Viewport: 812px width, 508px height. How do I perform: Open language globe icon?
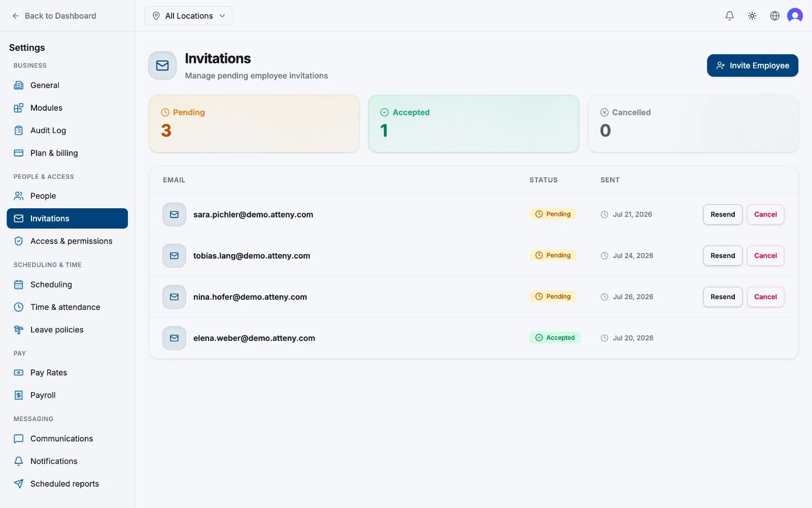[774, 16]
